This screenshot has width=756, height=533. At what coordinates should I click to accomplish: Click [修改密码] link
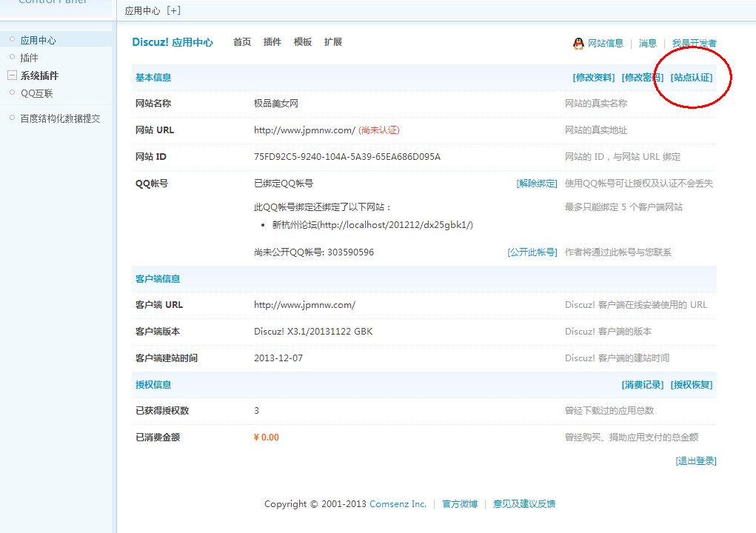(643, 78)
